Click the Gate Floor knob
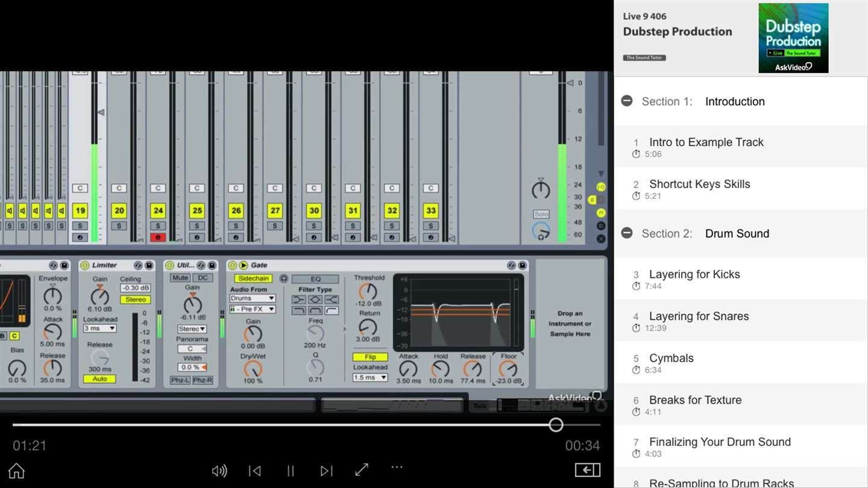Image resolution: width=868 pixels, height=488 pixels. click(x=508, y=369)
